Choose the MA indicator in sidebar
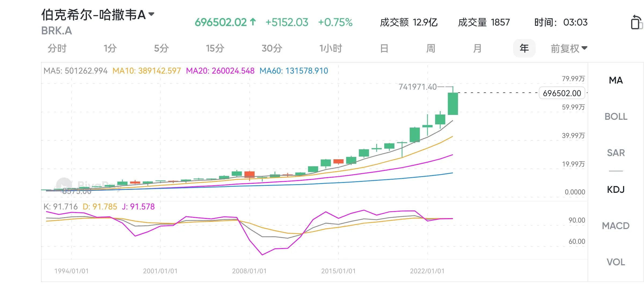644x290 pixels. (616, 80)
